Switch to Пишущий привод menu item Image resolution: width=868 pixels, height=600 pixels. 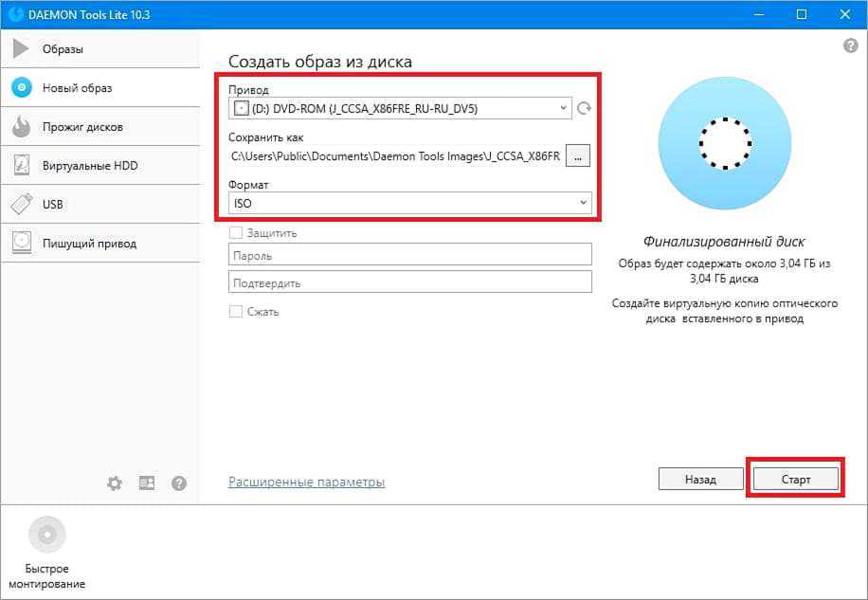point(100,243)
